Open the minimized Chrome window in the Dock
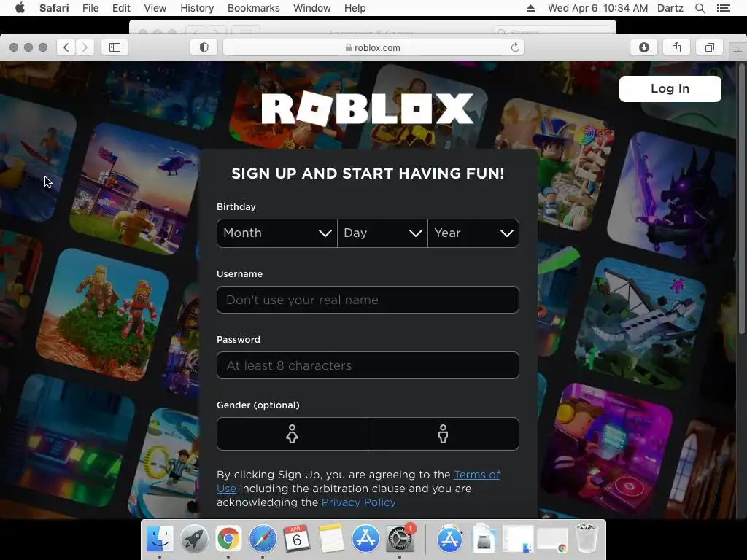Viewport: 747px width, 560px height. (x=552, y=540)
